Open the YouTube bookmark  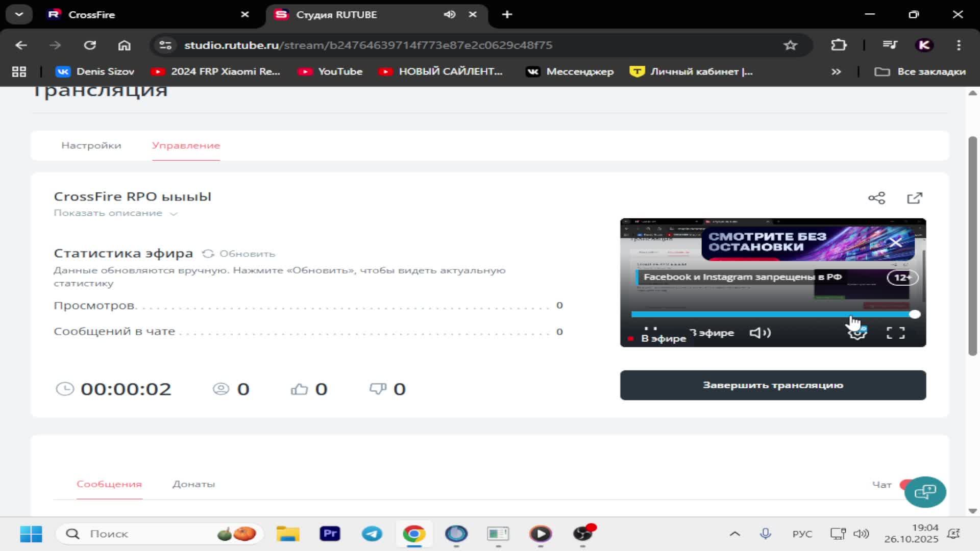[330, 71]
